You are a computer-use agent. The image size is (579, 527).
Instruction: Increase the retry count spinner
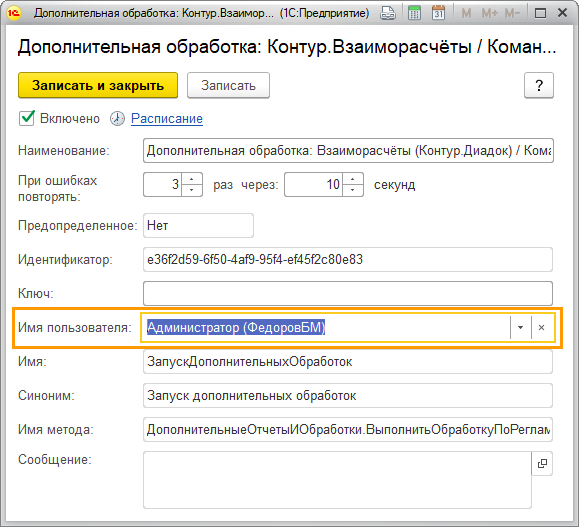192,179
